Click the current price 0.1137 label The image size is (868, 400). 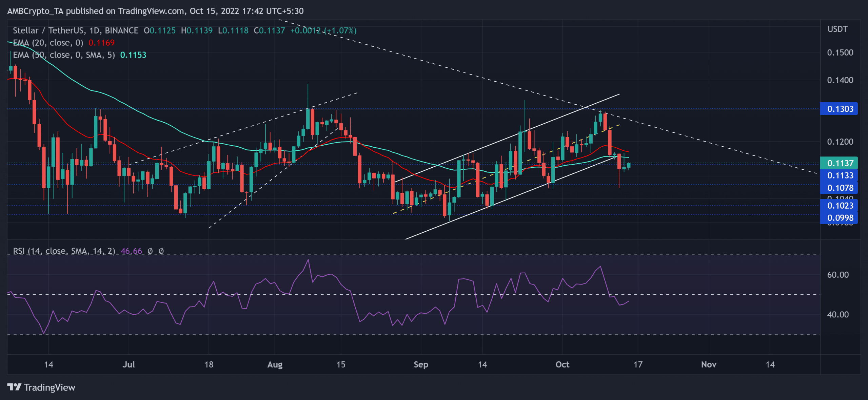point(840,163)
